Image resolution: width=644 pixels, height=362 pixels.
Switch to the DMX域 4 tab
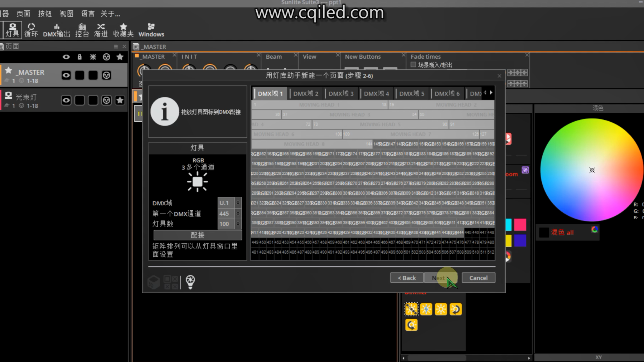(x=376, y=93)
